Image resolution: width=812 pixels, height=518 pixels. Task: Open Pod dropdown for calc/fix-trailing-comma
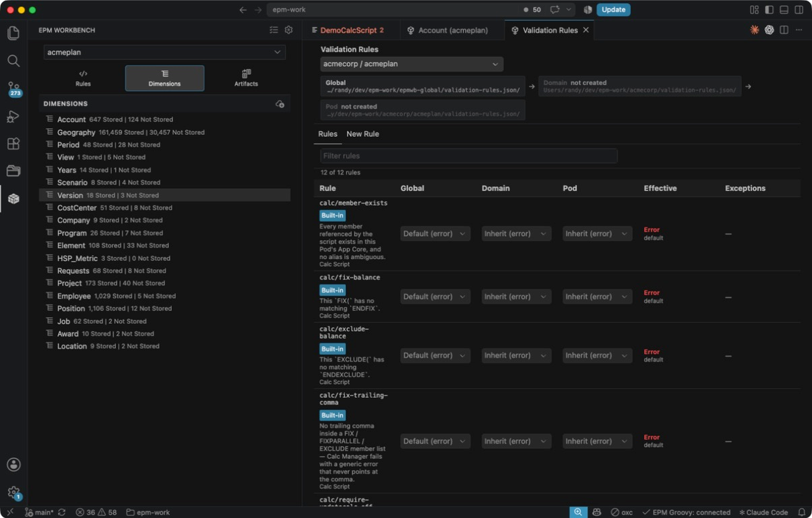(597, 441)
